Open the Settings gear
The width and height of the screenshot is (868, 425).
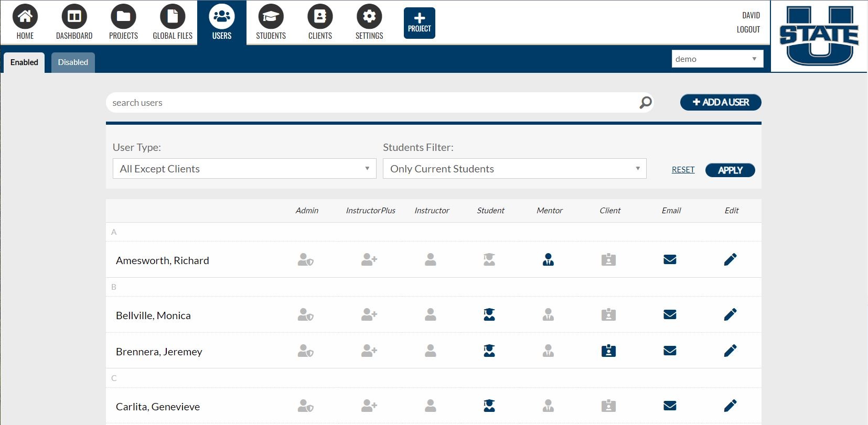tap(369, 23)
